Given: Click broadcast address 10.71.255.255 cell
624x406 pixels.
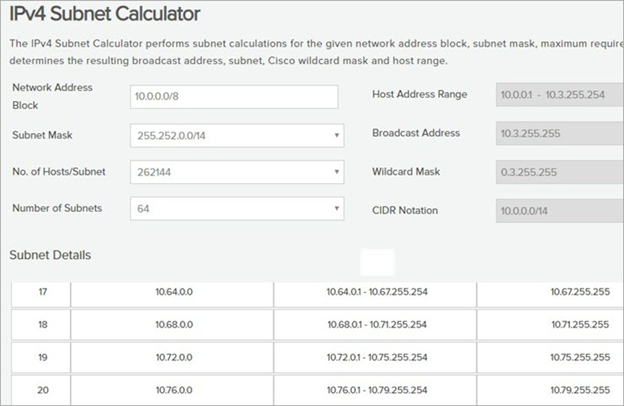Looking at the screenshot, I should (x=572, y=325).
